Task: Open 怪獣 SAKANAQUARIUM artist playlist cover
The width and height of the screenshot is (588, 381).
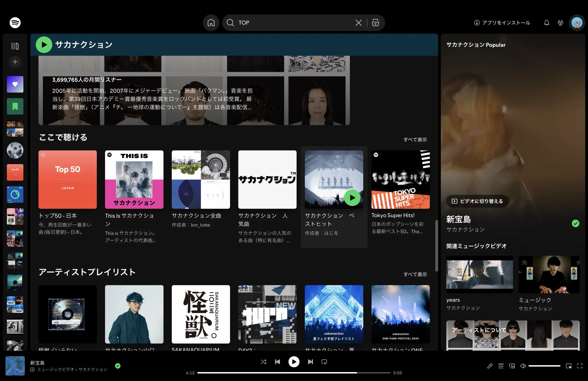Action: (201, 314)
